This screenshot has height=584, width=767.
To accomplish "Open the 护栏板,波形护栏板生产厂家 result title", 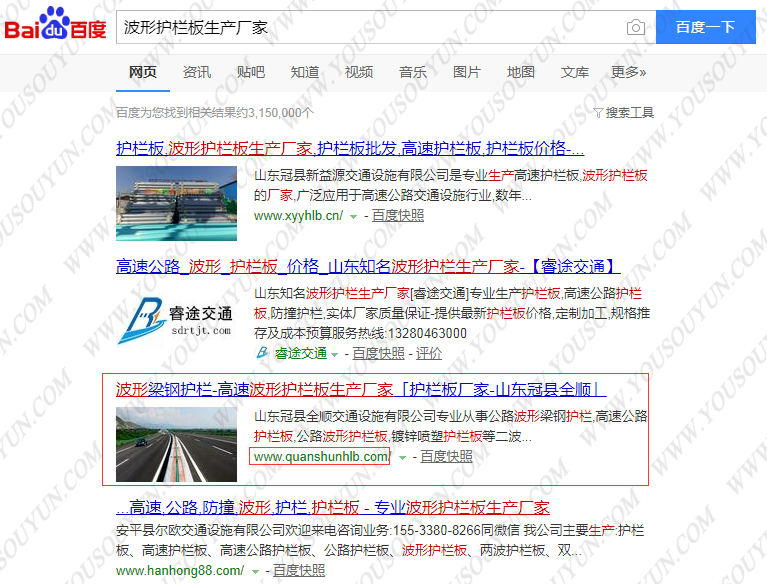I will tap(350, 148).
